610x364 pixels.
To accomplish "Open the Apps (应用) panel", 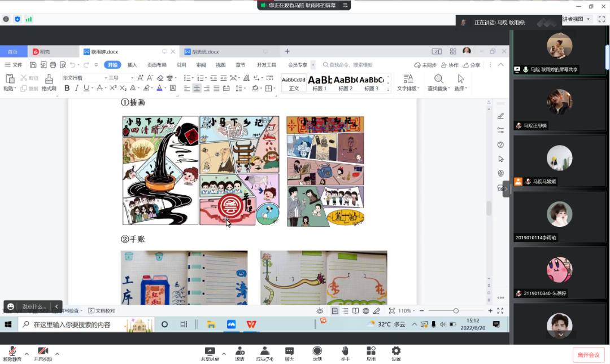I will pyautogui.click(x=371, y=353).
